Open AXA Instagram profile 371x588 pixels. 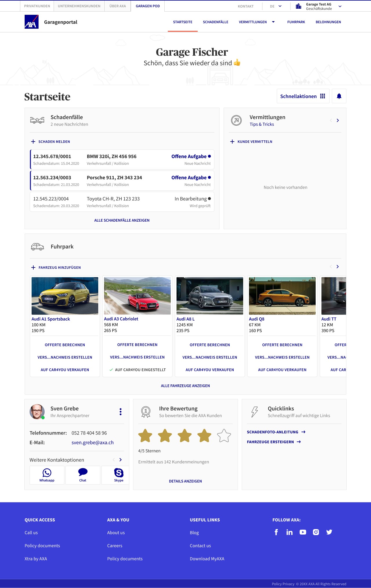coord(316,532)
